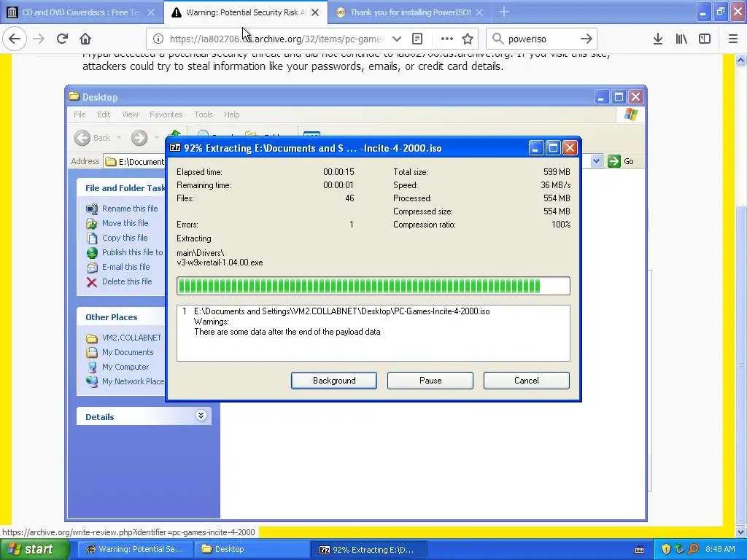Image resolution: width=747 pixels, height=560 pixels.
Task: Open Favorites menu in Desktop window
Action: (166, 114)
